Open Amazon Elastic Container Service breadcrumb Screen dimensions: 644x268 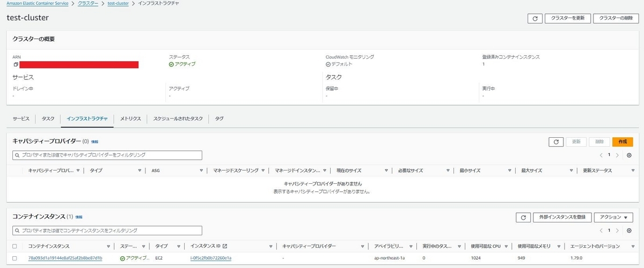pos(38,3)
